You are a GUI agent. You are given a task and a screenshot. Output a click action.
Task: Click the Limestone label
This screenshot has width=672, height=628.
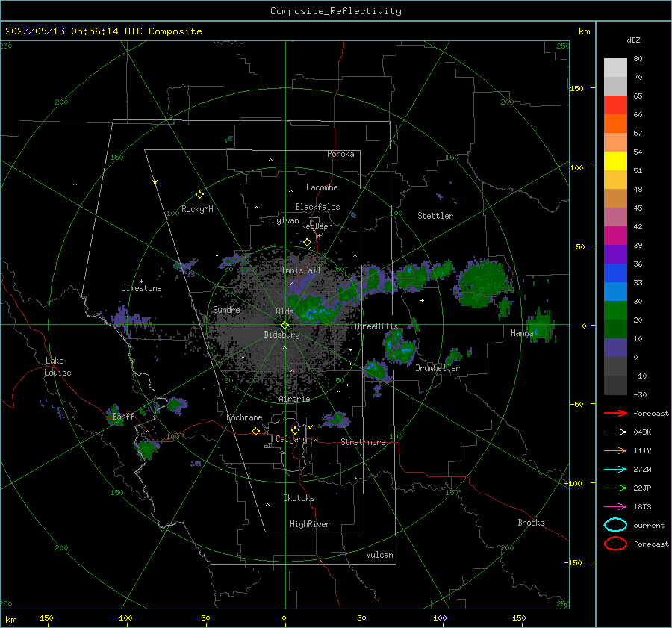[x=141, y=288]
